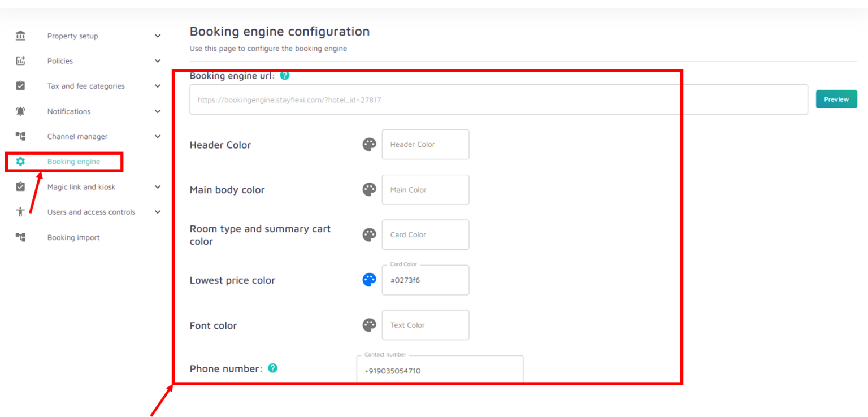Screen dimensions: 868x417
Task: Open the Font color text picker
Action: (369, 325)
